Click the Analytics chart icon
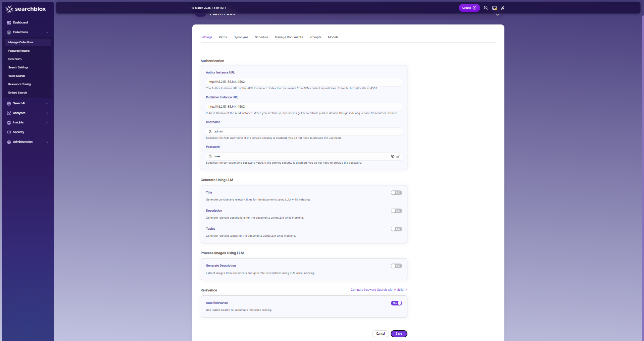 point(9,113)
